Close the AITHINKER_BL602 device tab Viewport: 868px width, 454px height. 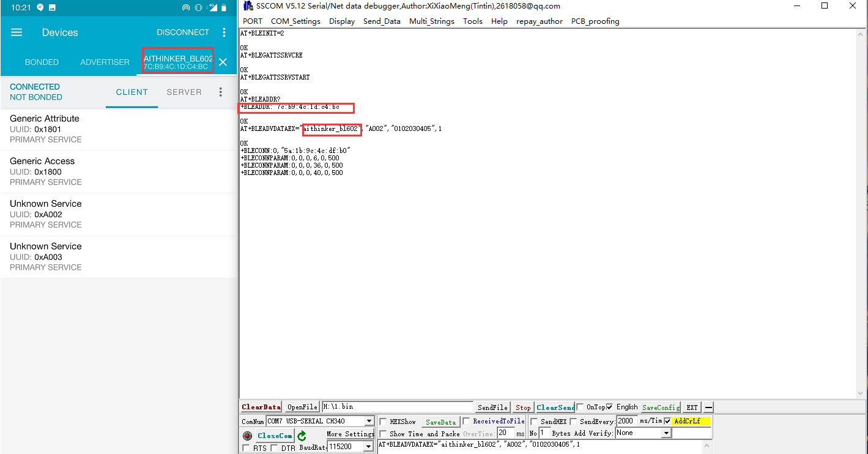pyautogui.click(x=223, y=62)
